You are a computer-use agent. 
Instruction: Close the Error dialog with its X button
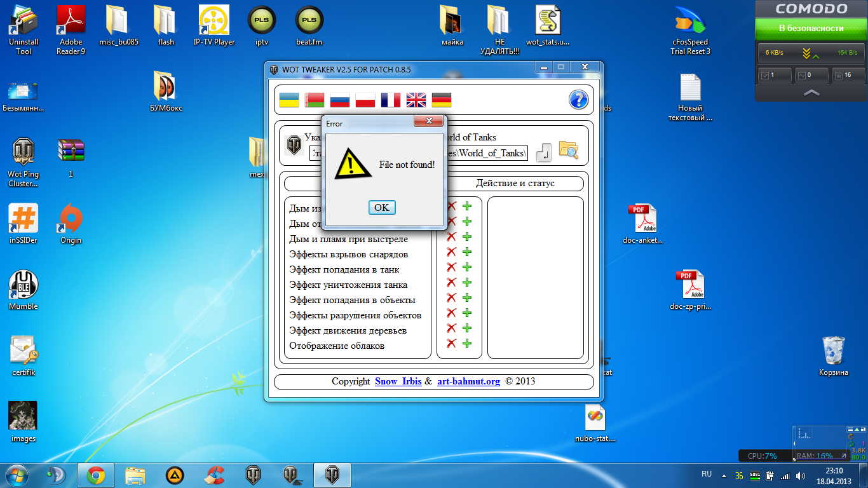pyautogui.click(x=428, y=121)
